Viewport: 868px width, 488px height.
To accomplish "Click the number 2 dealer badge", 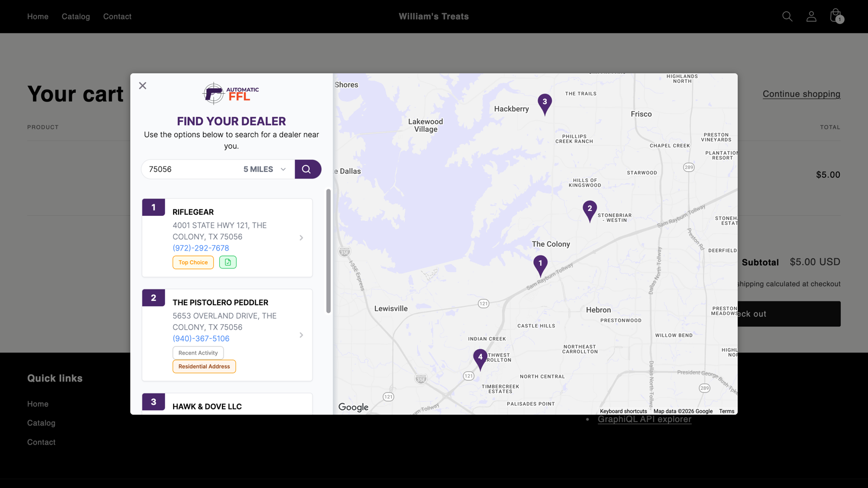I will click(154, 298).
